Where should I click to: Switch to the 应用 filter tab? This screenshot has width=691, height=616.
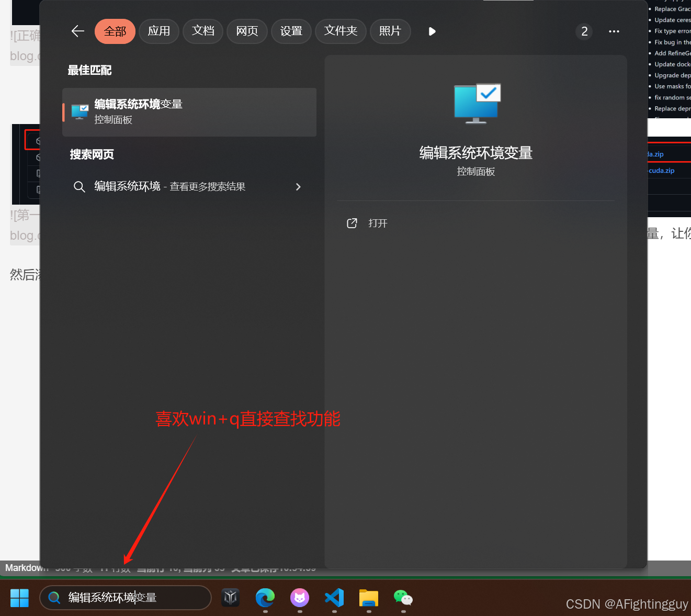point(159,31)
